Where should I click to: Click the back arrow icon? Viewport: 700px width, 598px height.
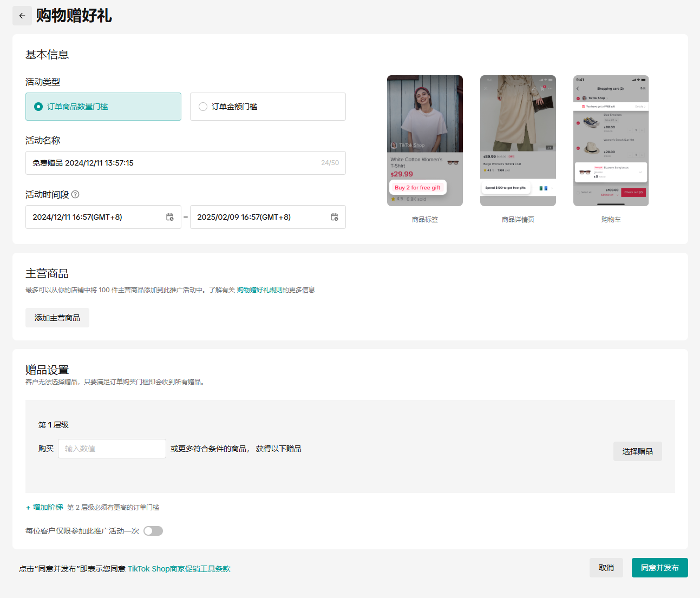click(x=22, y=16)
